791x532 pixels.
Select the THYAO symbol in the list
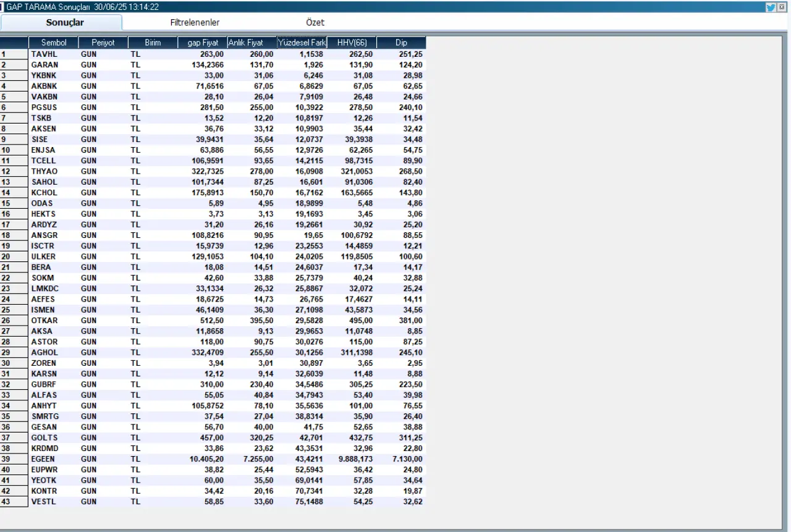tap(44, 171)
